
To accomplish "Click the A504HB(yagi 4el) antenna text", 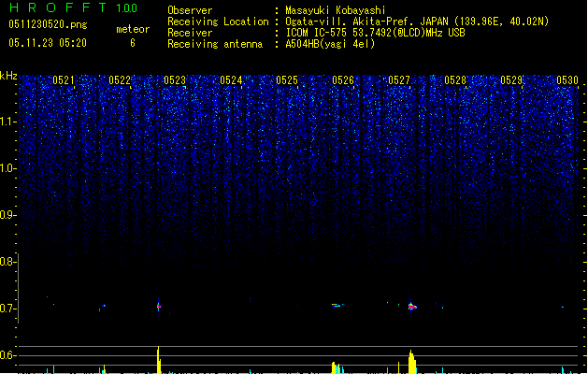I will tap(330, 44).
